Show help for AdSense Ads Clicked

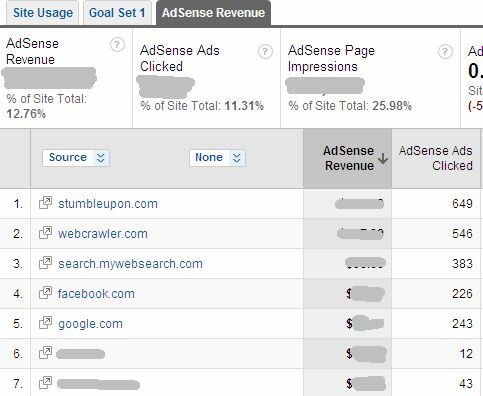pos(265,52)
